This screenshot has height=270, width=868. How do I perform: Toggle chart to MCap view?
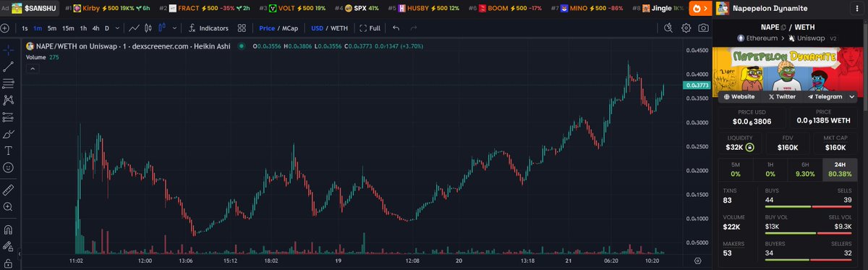pos(289,28)
